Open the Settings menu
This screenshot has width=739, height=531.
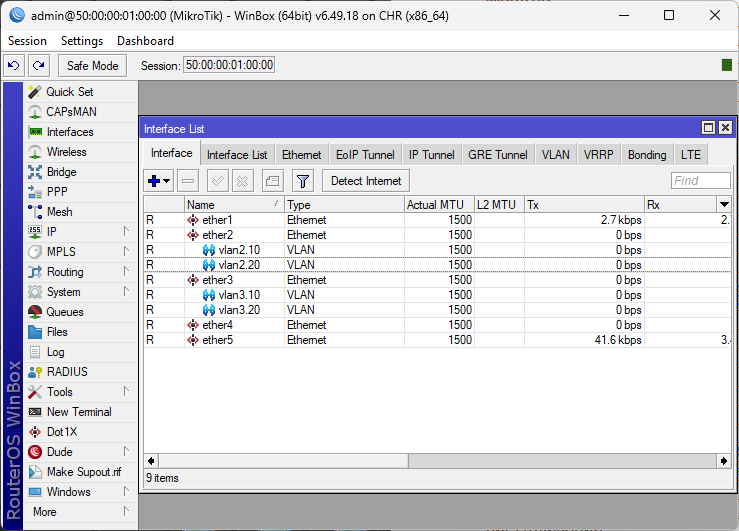click(x=81, y=41)
